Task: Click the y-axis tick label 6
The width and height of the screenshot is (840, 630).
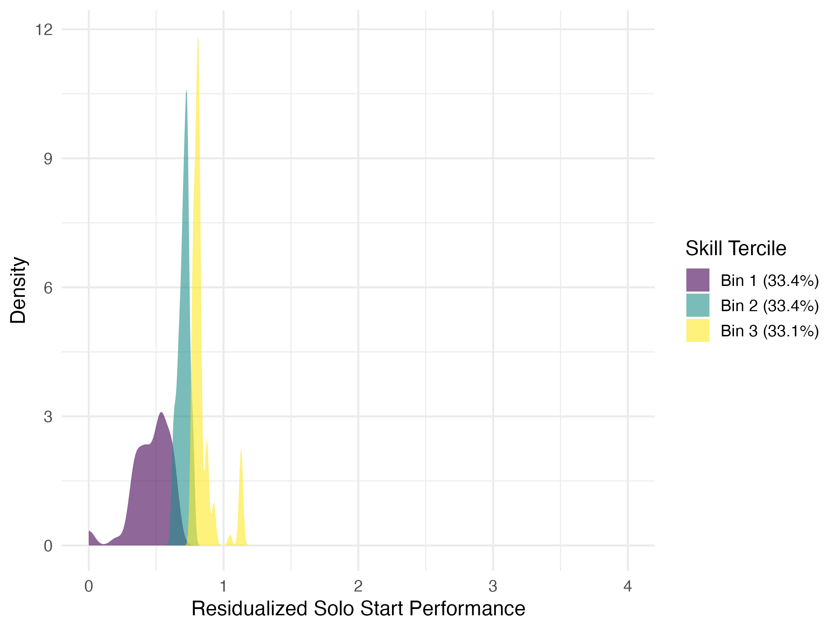Action: click(48, 288)
